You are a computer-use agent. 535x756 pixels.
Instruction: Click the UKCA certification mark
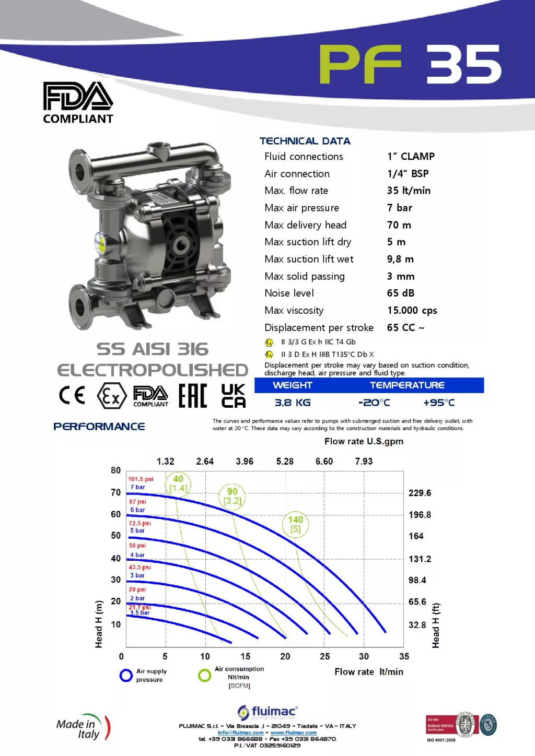point(233,396)
